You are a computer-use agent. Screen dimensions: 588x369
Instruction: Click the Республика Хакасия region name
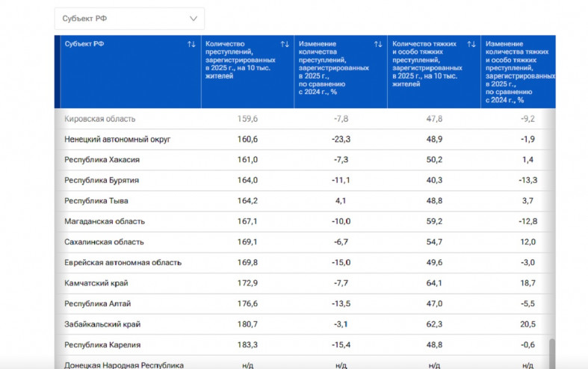(x=102, y=160)
